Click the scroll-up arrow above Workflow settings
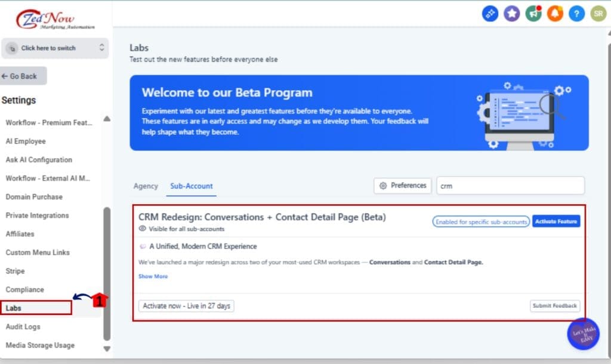611x364 pixels. [x=107, y=119]
